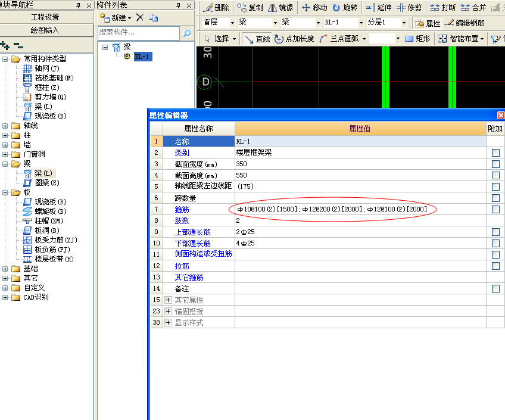Select the 合并 merge tool
Viewport: 505px width, 420px height.
[x=473, y=7]
